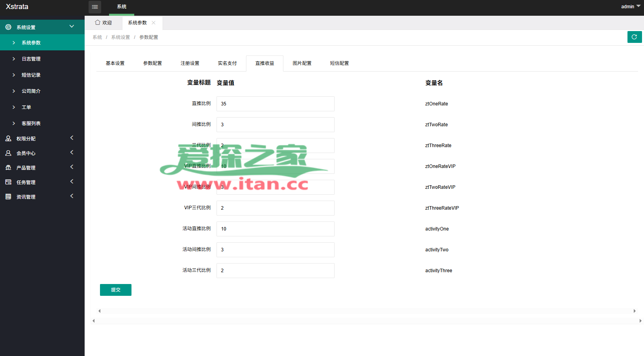Expand the 会员中心 menu arrow
Viewport: 644px width, 356px height.
point(72,153)
